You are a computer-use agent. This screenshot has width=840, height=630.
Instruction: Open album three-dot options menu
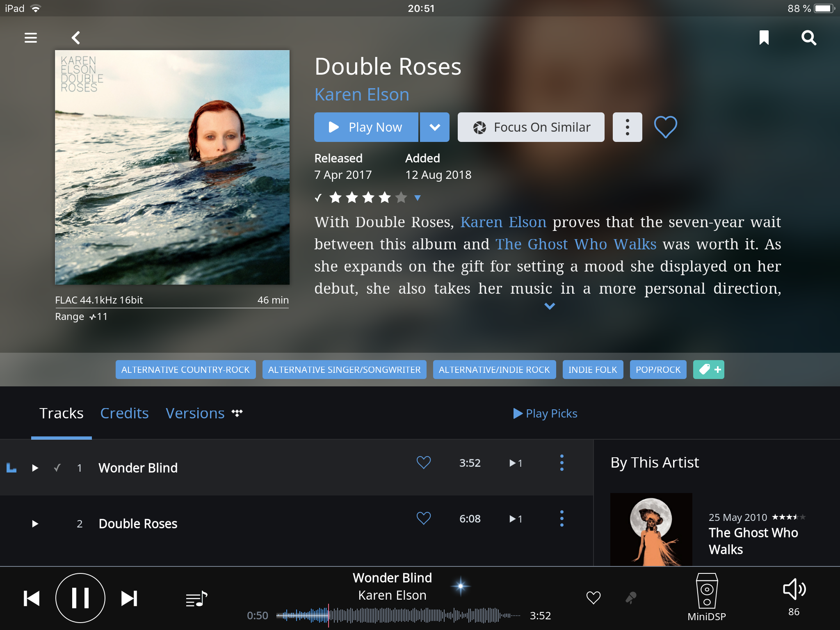point(627,127)
